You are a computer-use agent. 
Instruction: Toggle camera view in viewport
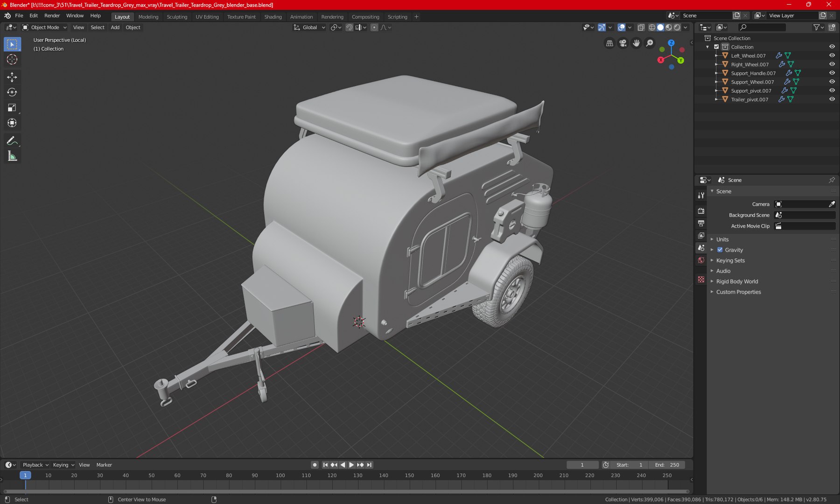point(623,43)
